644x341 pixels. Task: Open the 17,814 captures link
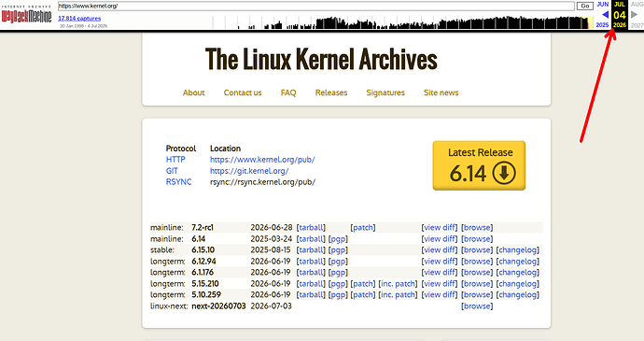[79, 18]
